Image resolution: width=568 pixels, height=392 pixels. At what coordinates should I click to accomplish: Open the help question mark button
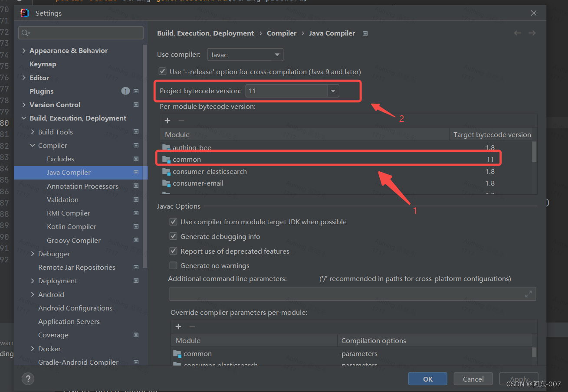28,379
